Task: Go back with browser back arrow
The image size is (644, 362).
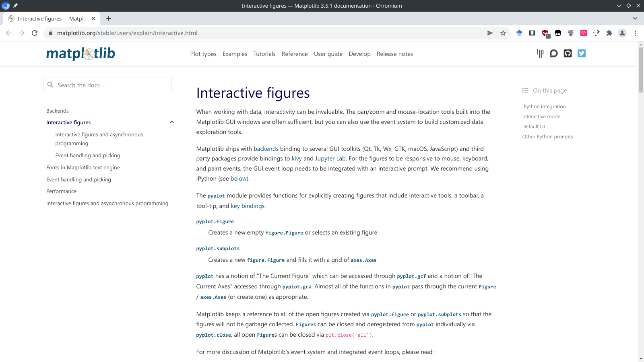Action: point(9,33)
